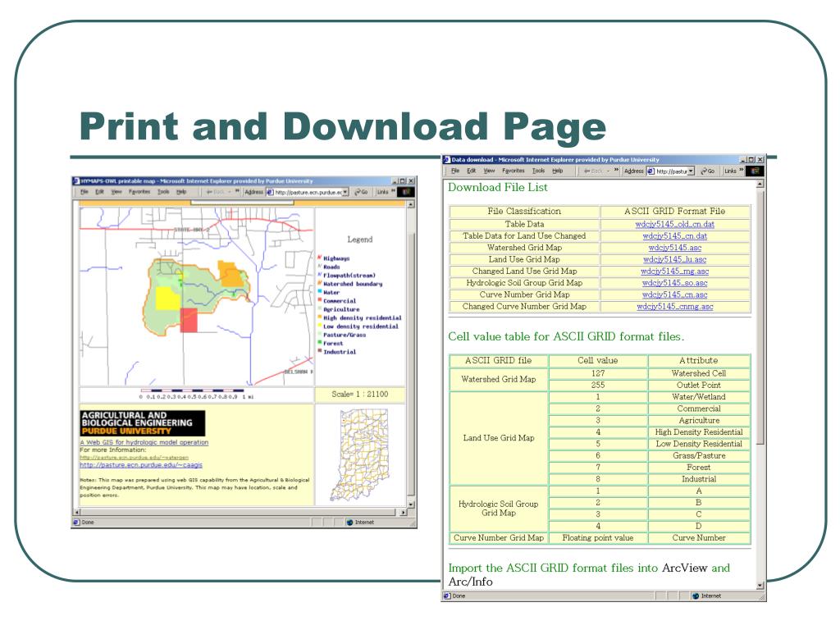This screenshot has width=840, height=630.
Task: Expand Links chevron in printable map window
Action: pyautogui.click(x=393, y=191)
